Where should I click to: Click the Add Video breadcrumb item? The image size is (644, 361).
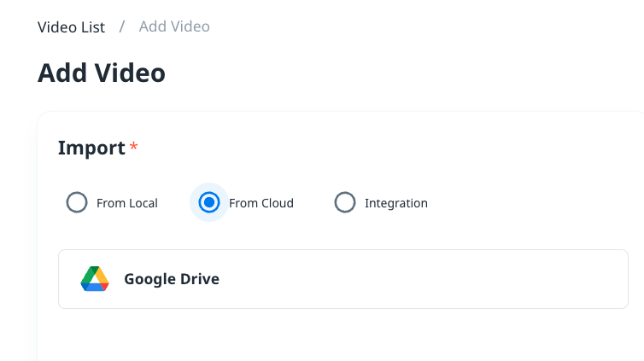(174, 27)
